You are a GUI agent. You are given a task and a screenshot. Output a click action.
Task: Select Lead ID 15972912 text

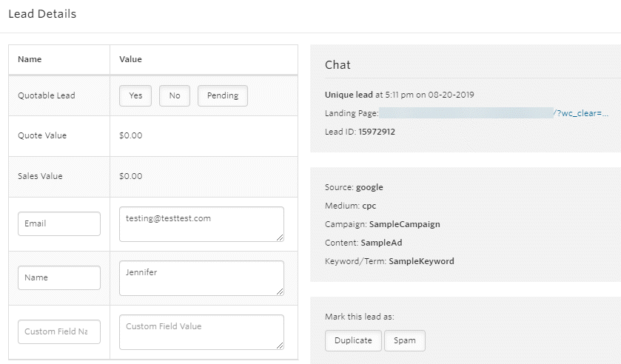pyautogui.click(x=360, y=132)
